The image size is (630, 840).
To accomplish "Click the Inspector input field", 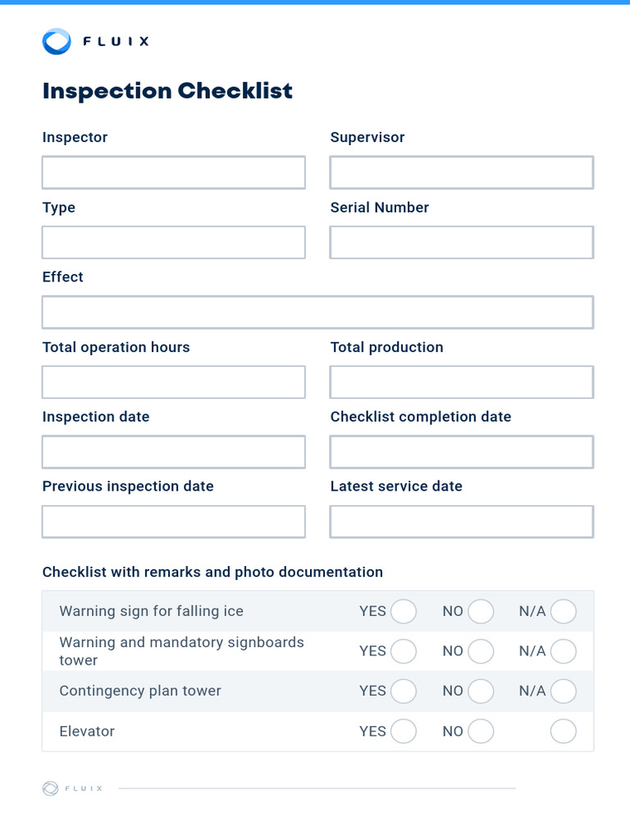I will point(174,173).
